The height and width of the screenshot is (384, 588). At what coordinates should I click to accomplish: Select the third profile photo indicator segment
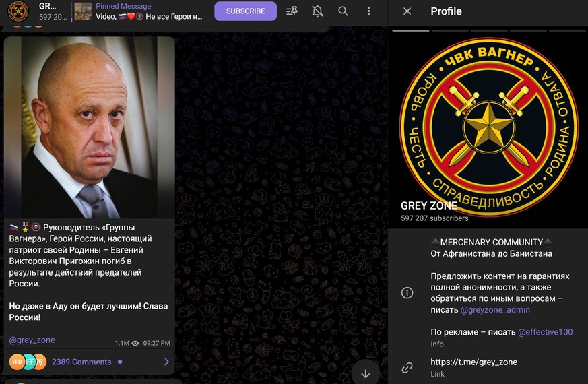[488, 31]
